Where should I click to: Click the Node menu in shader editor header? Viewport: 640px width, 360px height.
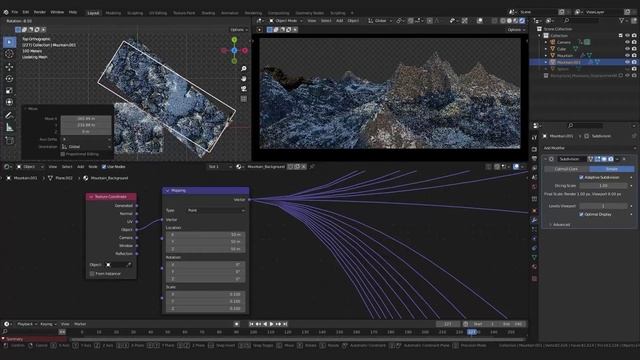93,167
